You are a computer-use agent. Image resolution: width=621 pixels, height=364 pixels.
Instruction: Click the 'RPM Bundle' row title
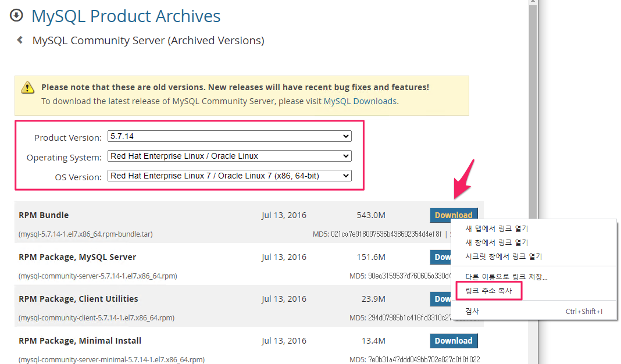pyautogui.click(x=44, y=215)
